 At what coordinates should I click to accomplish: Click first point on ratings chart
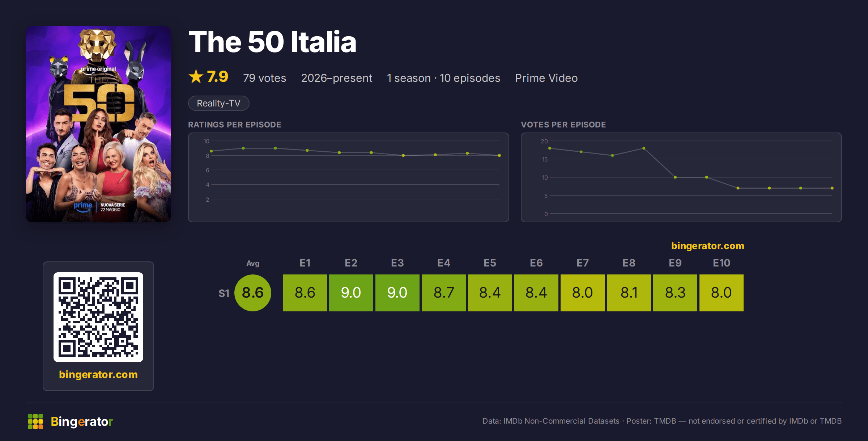pyautogui.click(x=212, y=151)
